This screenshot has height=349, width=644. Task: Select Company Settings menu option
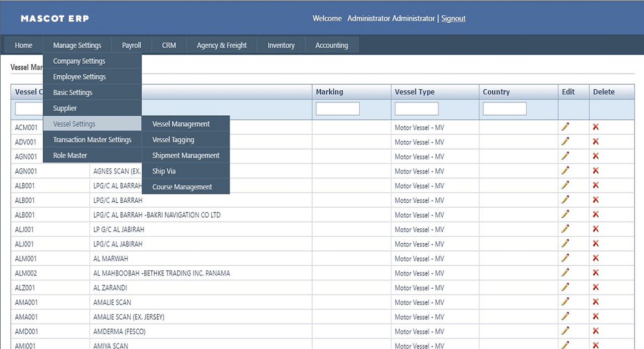79,61
